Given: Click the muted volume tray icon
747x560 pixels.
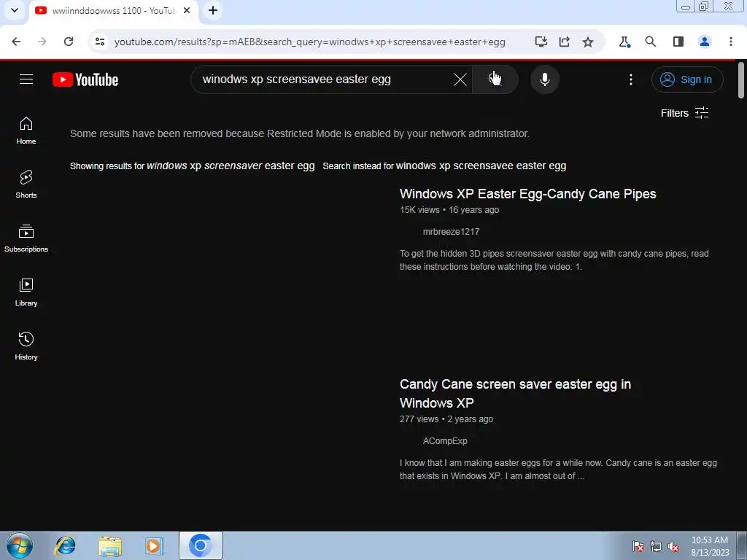Looking at the screenshot, I should tap(673, 546).
